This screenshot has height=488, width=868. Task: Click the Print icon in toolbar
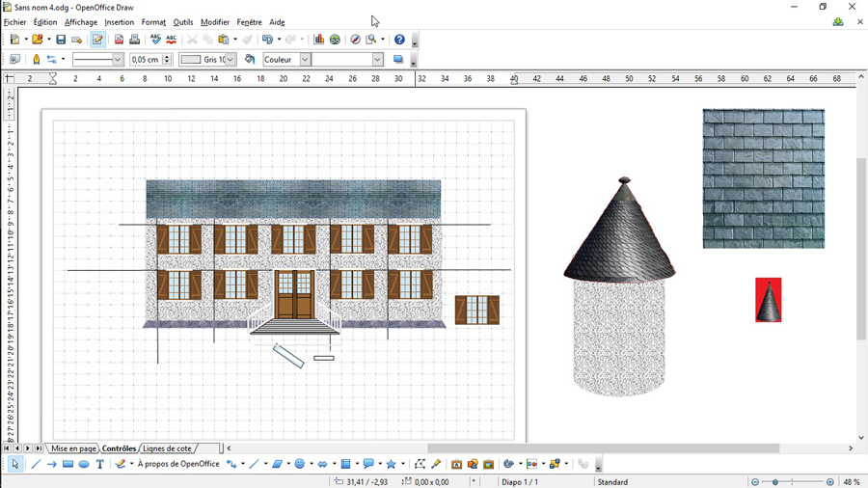(134, 40)
